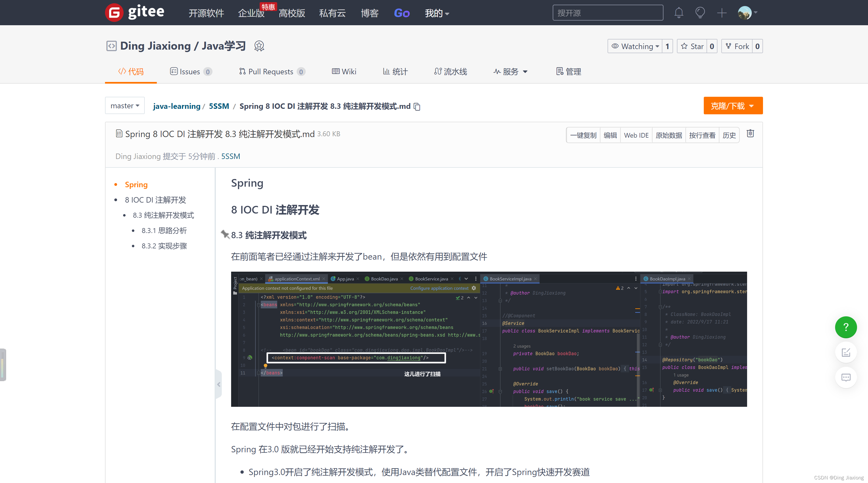Viewport: 868px width, 483px height.
Task: Click 博客 in the top navigation
Action: tap(370, 13)
